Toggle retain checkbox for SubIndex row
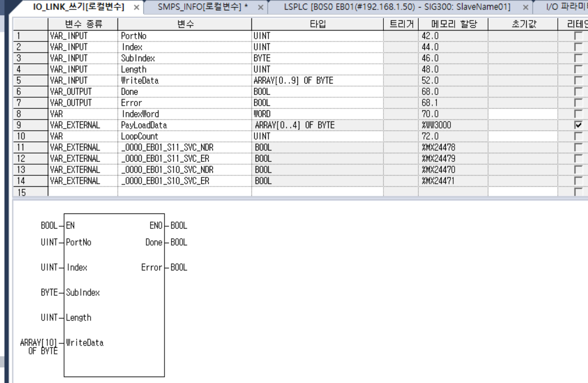Image resolution: width=588 pixels, height=383 pixels. tap(578, 58)
